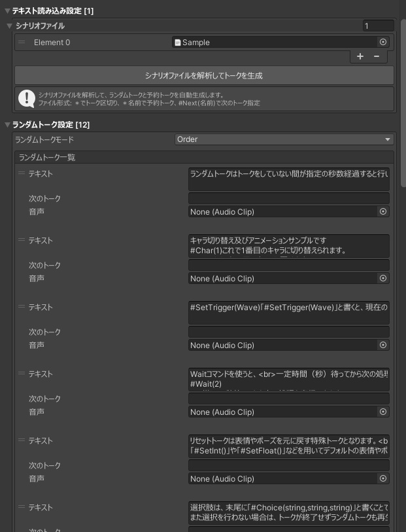The height and width of the screenshot is (532, 406).
Task: Click the text field starting ランダムトークはトークを
Action: [x=289, y=179]
